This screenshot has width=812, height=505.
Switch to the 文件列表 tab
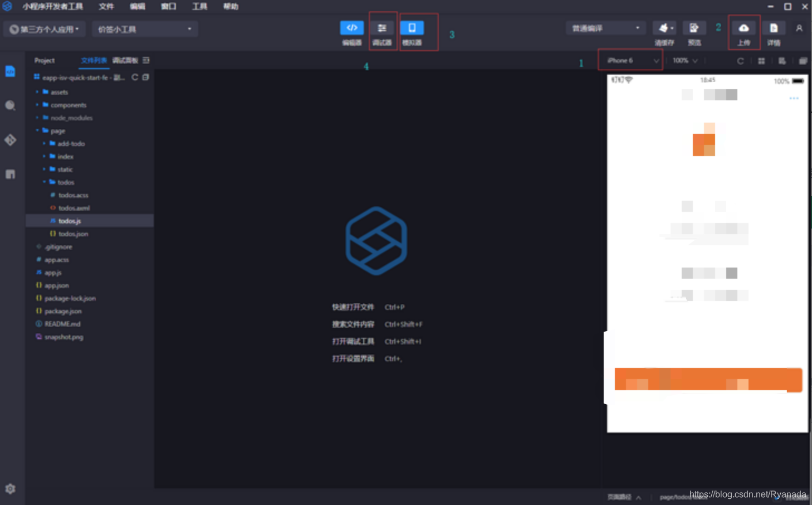94,60
